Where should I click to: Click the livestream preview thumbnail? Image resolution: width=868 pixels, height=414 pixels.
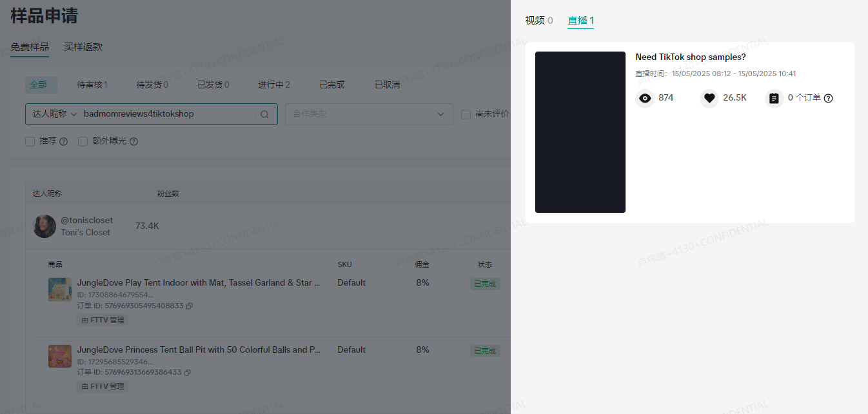pyautogui.click(x=580, y=132)
